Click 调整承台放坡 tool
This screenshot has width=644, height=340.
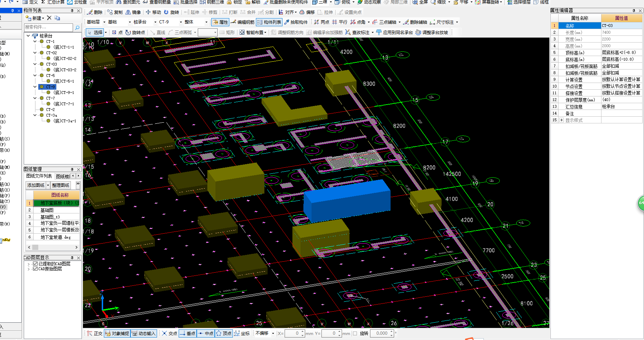[x=432, y=32]
